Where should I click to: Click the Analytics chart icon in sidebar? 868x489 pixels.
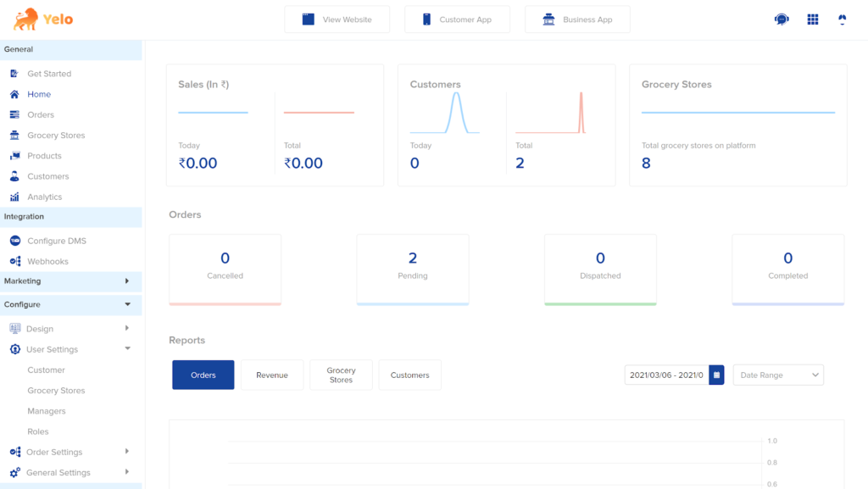(15, 197)
